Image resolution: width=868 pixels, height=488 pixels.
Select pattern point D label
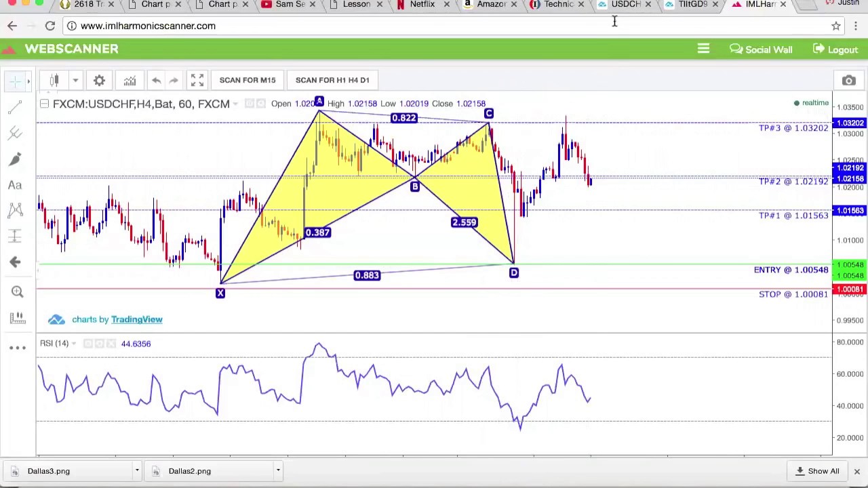click(513, 272)
